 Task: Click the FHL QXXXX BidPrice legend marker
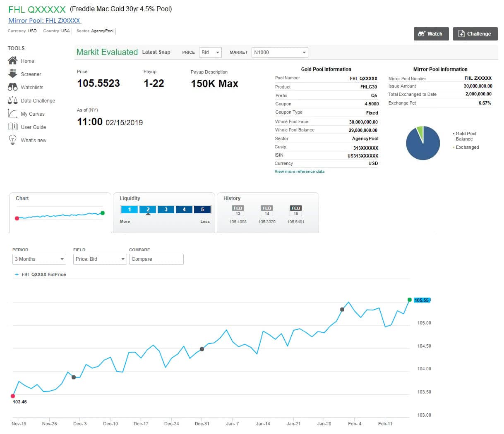tap(17, 274)
